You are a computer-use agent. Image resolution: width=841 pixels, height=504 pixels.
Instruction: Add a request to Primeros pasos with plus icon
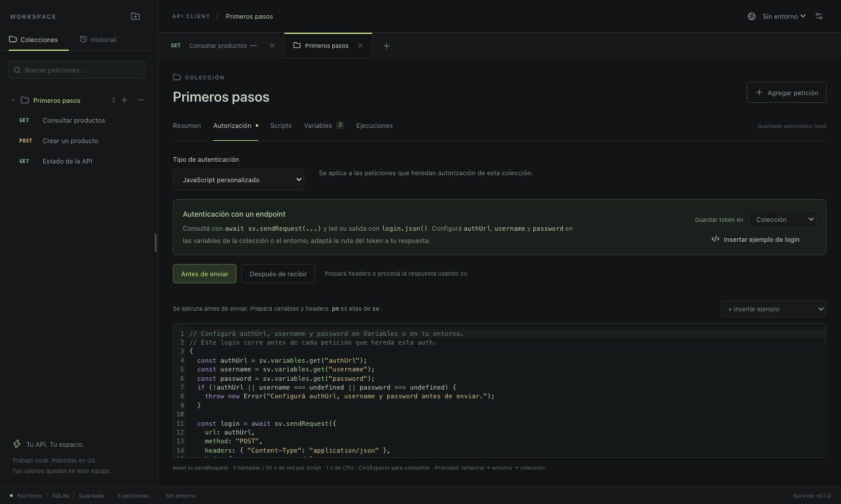click(124, 100)
